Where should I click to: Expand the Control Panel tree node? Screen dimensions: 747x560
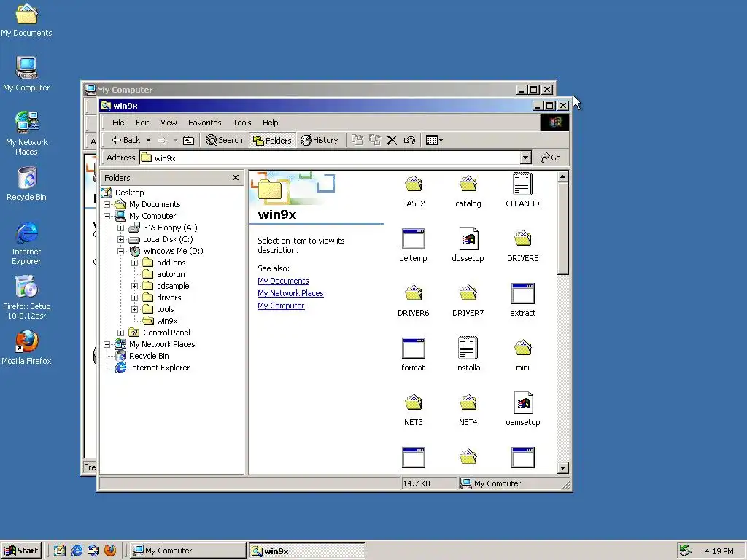120,332
